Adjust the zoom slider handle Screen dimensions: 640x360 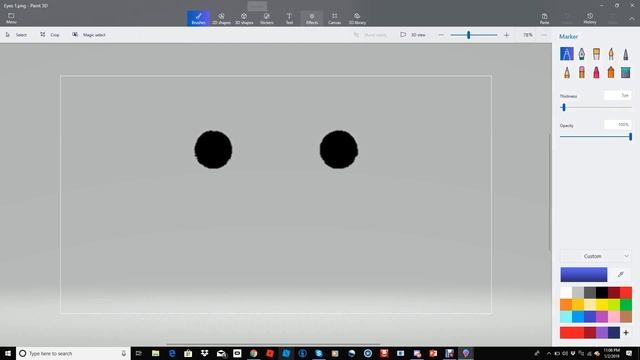point(469,35)
